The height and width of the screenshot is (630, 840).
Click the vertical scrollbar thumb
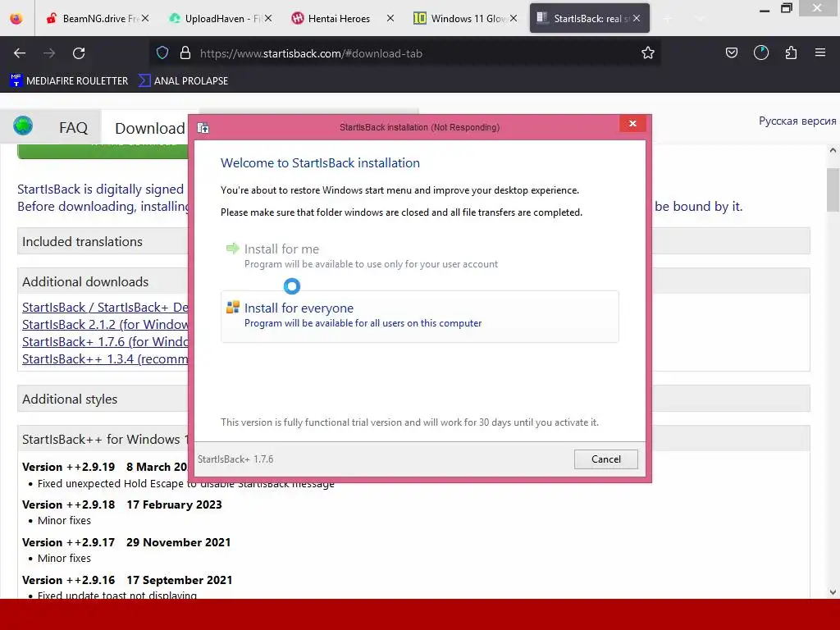[x=833, y=189]
